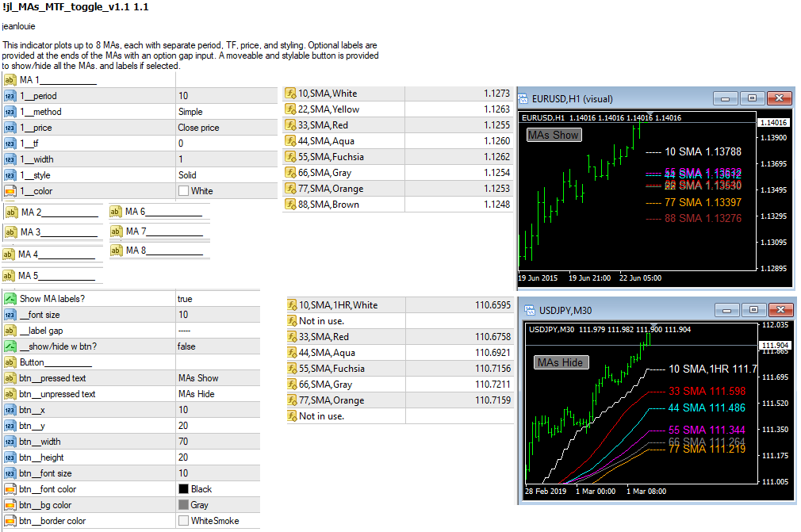Screen dimensions: 801x532
Task: Click the MA 7 section string icon
Action: point(116,232)
